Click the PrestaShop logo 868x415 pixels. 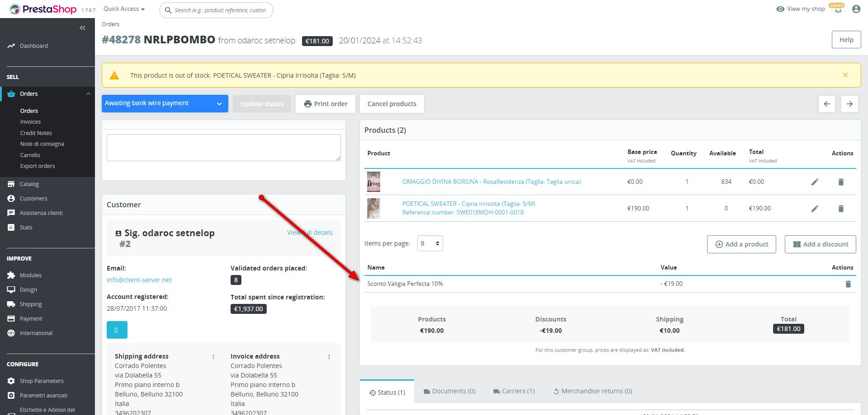tap(43, 9)
